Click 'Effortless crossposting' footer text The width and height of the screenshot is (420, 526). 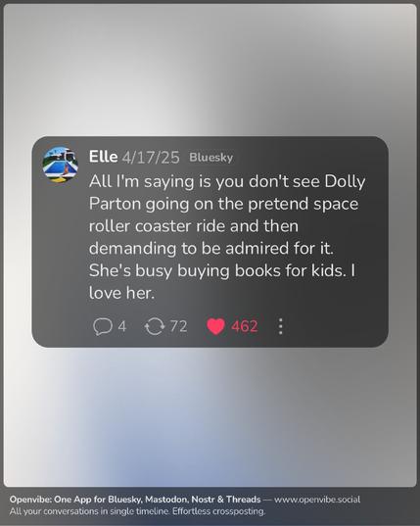click(x=219, y=511)
